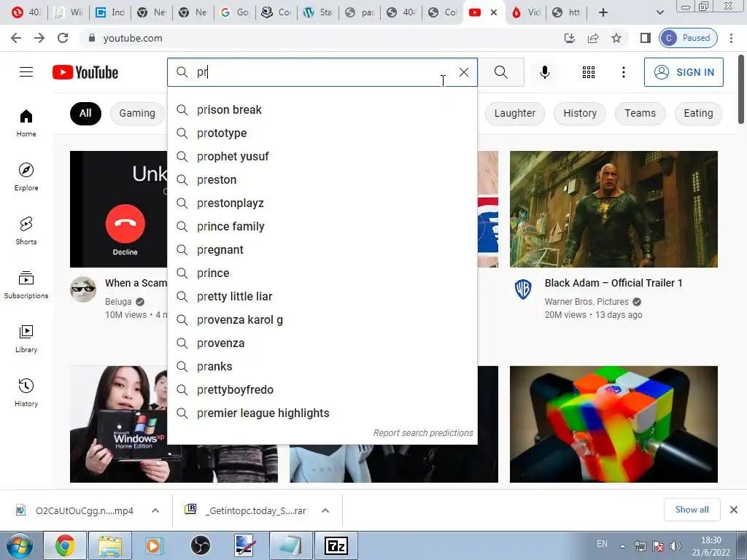This screenshot has width=747, height=560.
Task: Click the SIGN IN button
Action: [x=684, y=72]
